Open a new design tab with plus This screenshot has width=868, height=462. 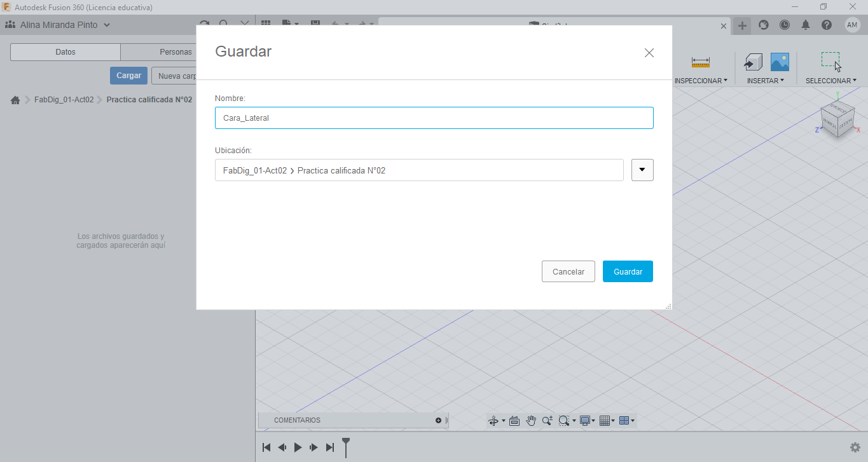pyautogui.click(x=742, y=25)
